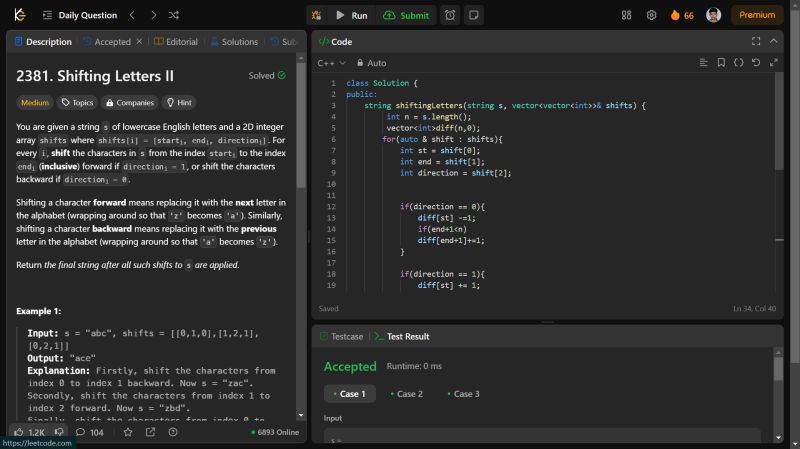Star this problem as favorite
This screenshot has width=800, height=449.
(127, 432)
